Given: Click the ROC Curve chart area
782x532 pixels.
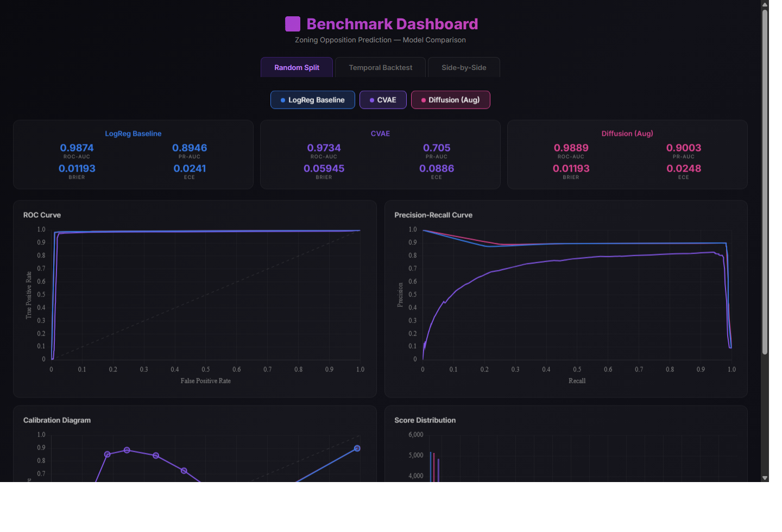Looking at the screenshot, I should click(x=205, y=293).
